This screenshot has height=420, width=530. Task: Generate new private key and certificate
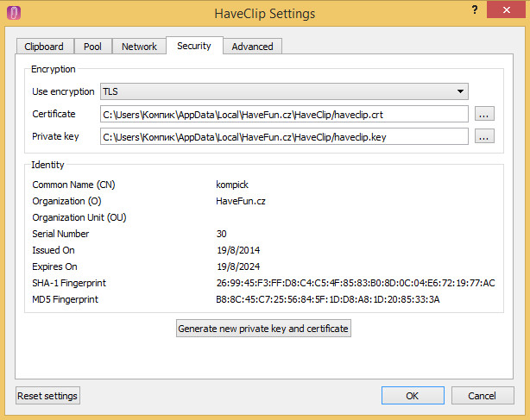pyautogui.click(x=263, y=329)
